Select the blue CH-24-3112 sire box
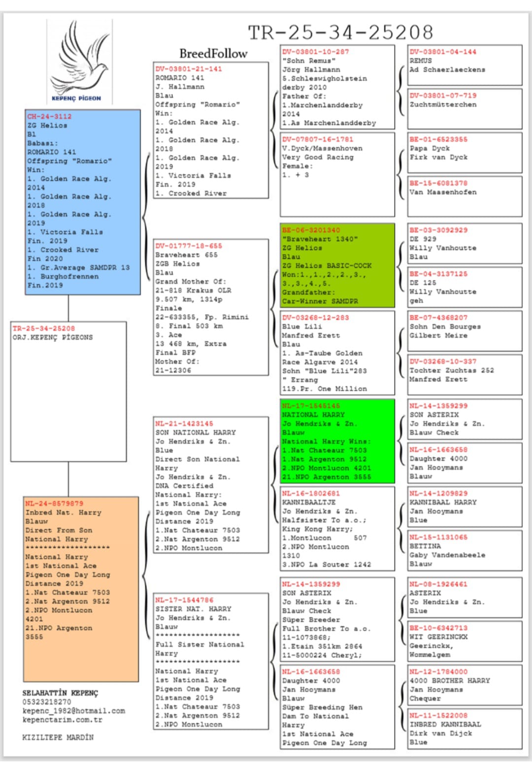 [x=83, y=202]
